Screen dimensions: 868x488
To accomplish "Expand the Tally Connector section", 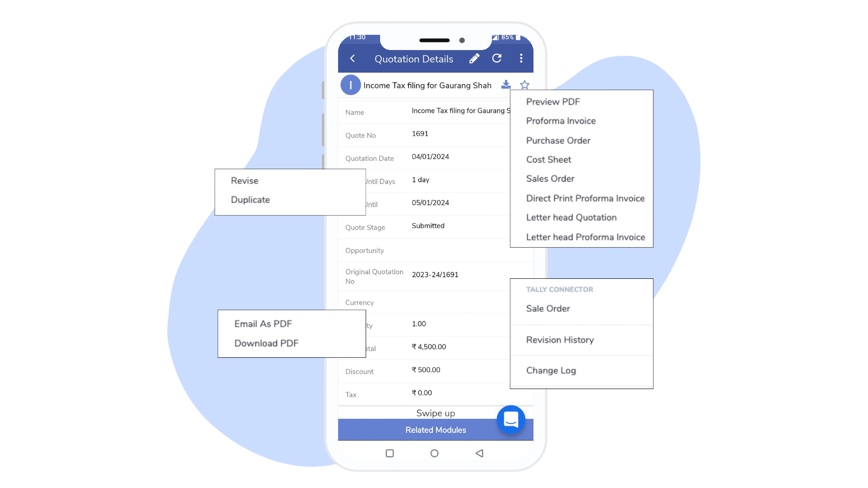I will tap(559, 289).
